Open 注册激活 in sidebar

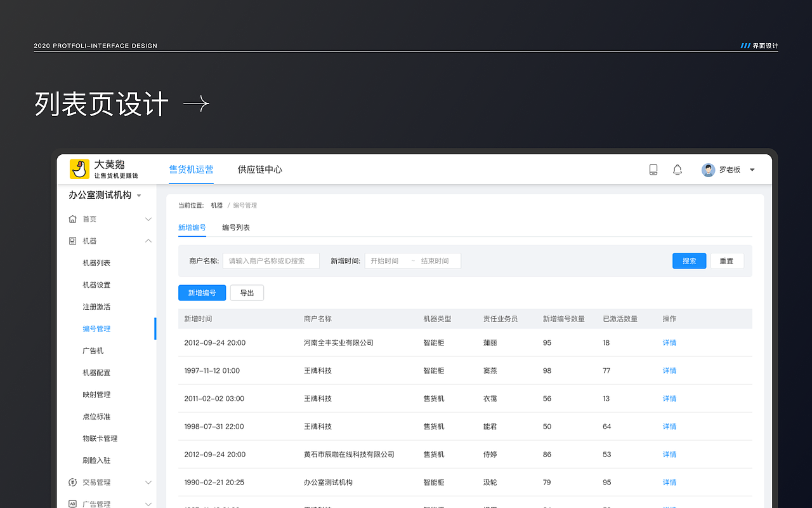pos(96,307)
